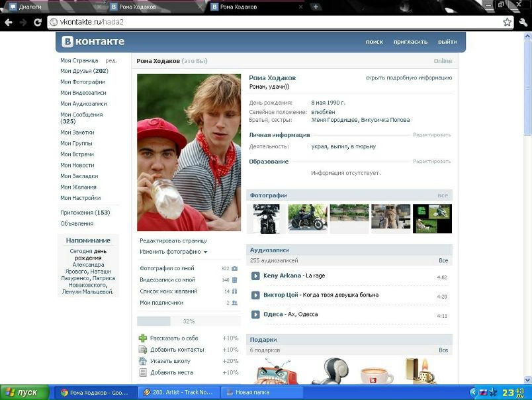Screen dimensions: 532x400
Task: Click the bookmark star in address bar
Action: 507,22
